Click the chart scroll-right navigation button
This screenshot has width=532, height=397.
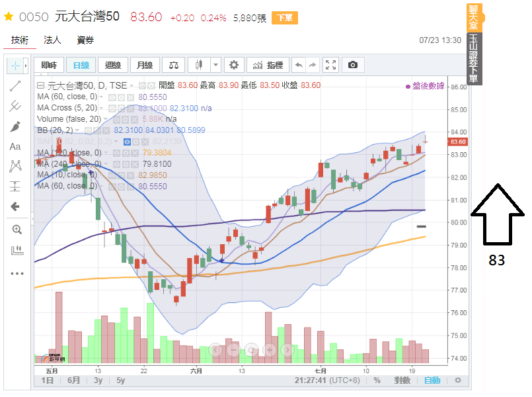pos(287,349)
